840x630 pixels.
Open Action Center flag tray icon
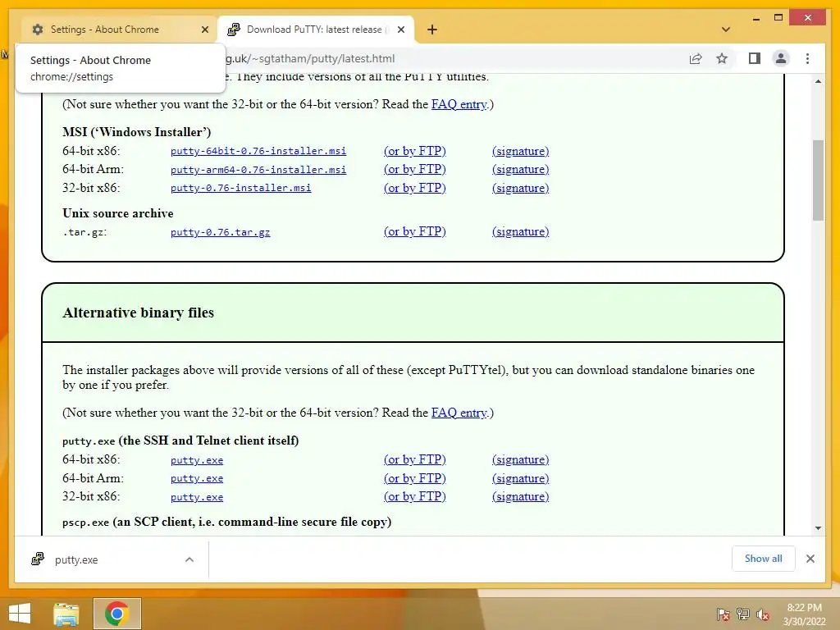pyautogui.click(x=723, y=614)
